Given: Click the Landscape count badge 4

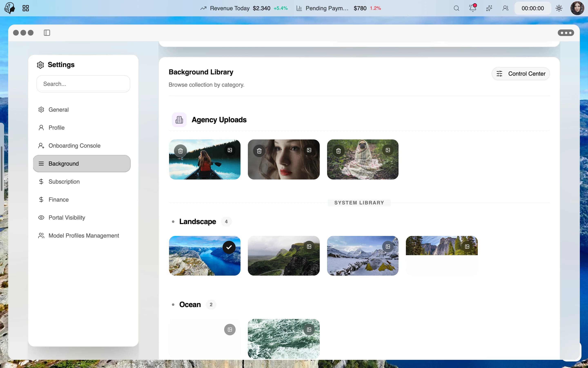Looking at the screenshot, I should click(226, 221).
